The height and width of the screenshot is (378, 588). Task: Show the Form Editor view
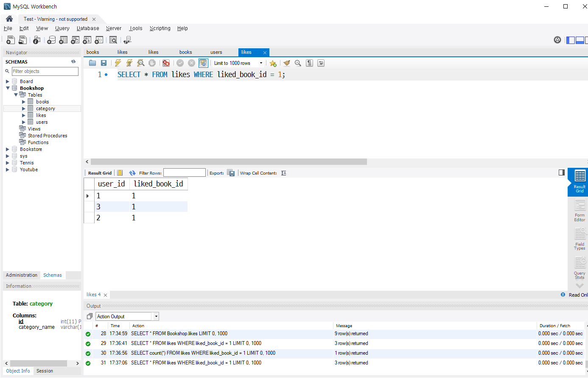click(x=580, y=211)
